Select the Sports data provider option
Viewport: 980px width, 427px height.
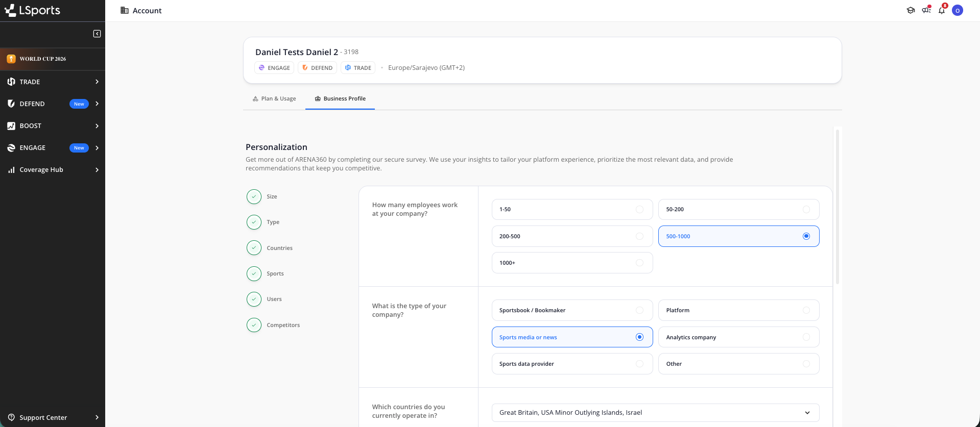572,364
